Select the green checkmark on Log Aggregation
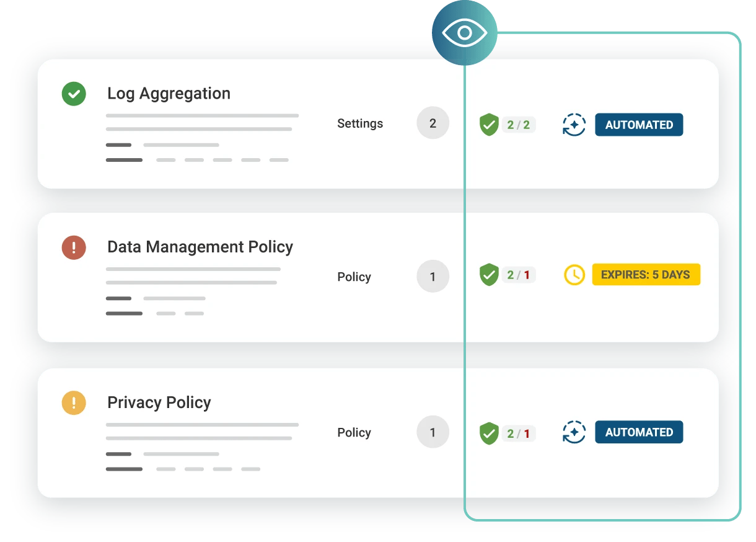The height and width of the screenshot is (542, 756). tap(74, 94)
